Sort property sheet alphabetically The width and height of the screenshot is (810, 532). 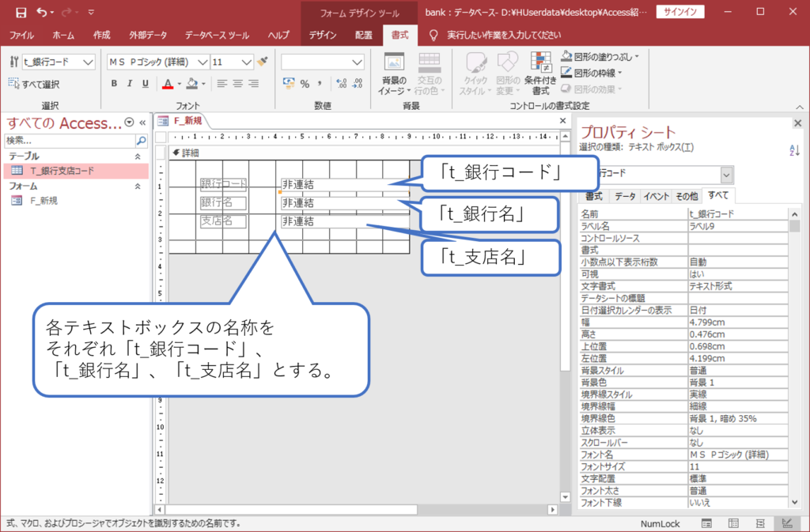pyautogui.click(x=794, y=151)
